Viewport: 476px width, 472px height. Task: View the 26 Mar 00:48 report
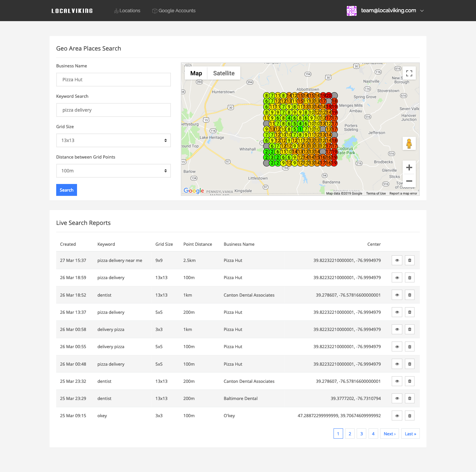(397, 364)
